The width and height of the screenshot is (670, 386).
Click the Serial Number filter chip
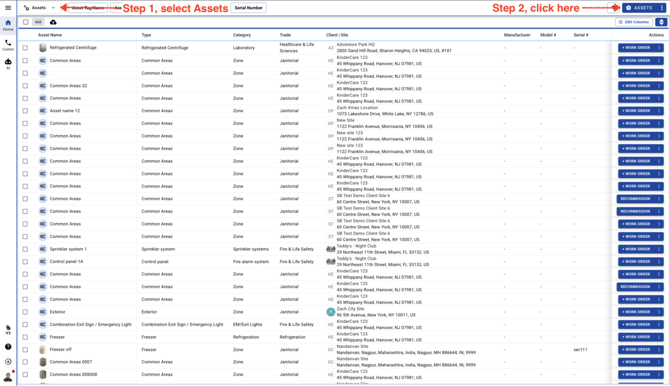[248, 8]
